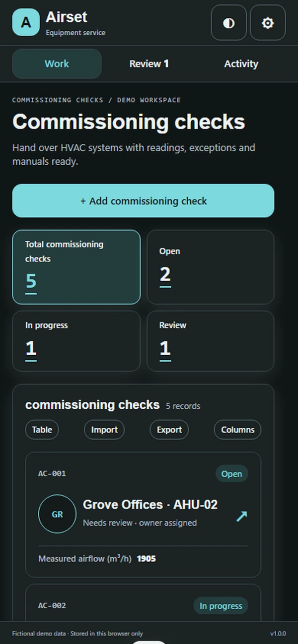This screenshot has width=298, height=644.
Task: Click the AC-001 record ID
Action: pyautogui.click(x=52, y=473)
